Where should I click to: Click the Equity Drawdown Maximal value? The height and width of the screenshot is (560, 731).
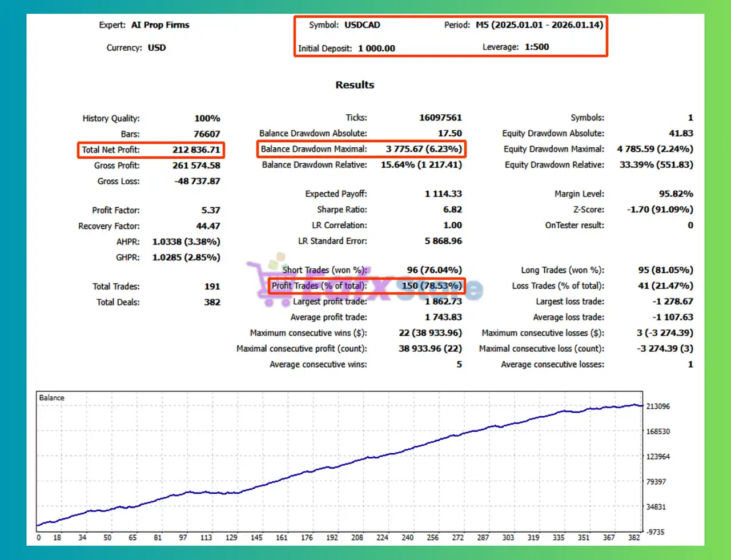(655, 149)
